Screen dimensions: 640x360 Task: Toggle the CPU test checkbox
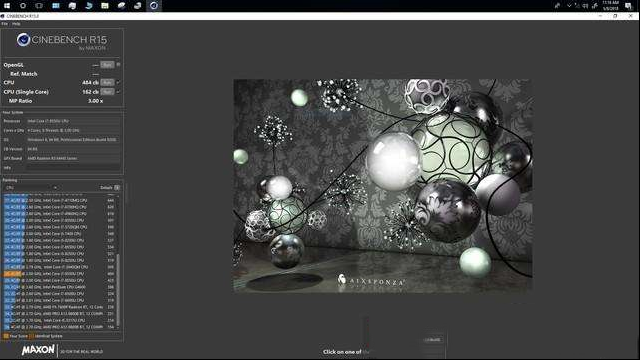point(118,82)
